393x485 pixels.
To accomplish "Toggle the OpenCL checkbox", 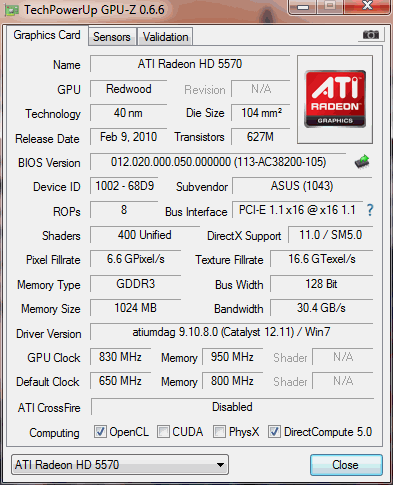I will (x=100, y=432).
